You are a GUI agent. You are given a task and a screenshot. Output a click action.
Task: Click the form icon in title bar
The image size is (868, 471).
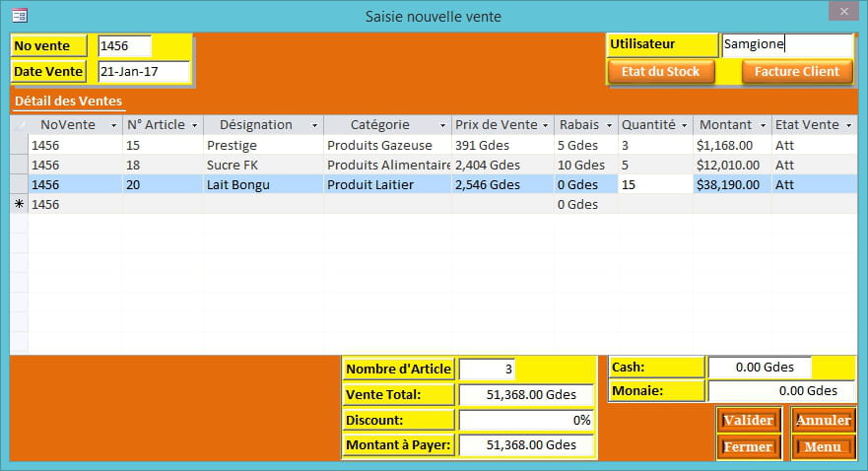tap(20, 16)
